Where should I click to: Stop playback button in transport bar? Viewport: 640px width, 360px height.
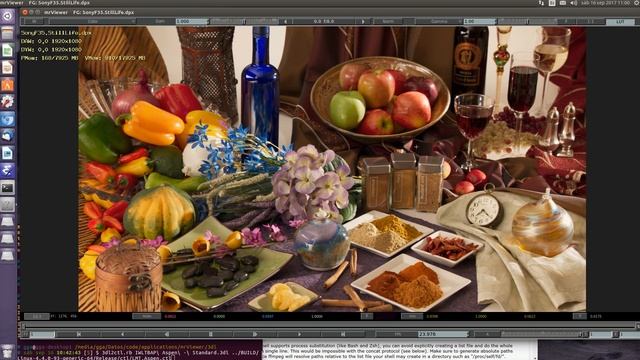click(211, 334)
